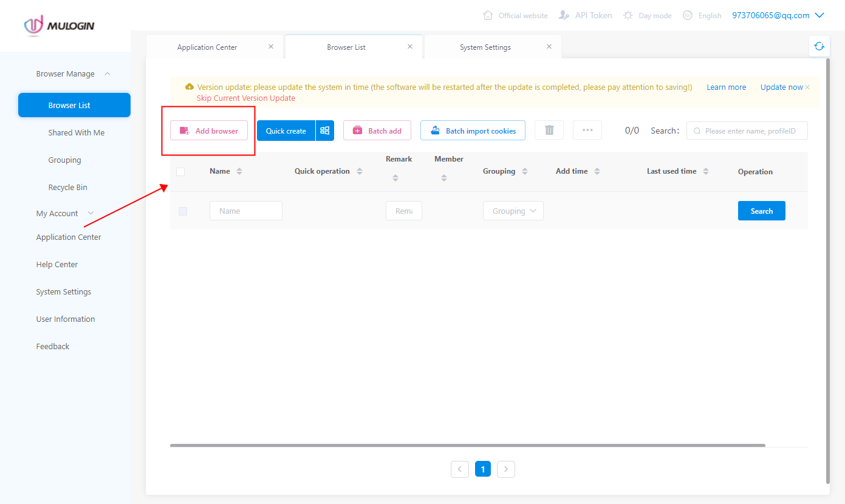Click the API Token key icon
Image resolution: width=845 pixels, height=504 pixels.
(564, 15)
